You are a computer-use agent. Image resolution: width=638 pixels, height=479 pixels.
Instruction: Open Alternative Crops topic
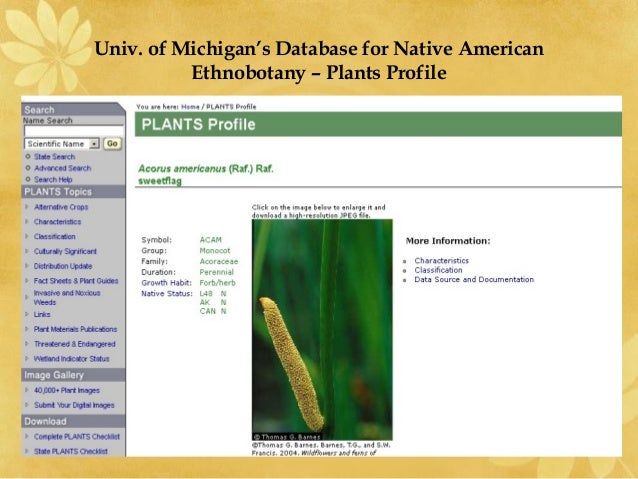[61, 207]
